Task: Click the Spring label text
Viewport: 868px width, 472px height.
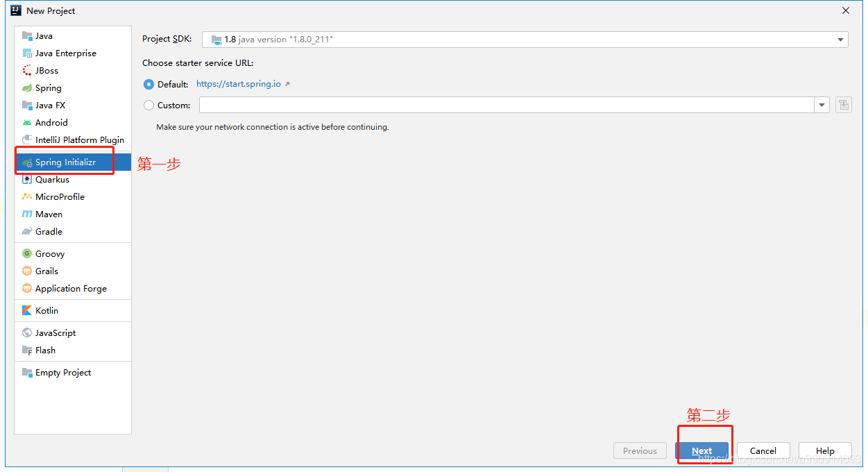Action: coord(49,88)
